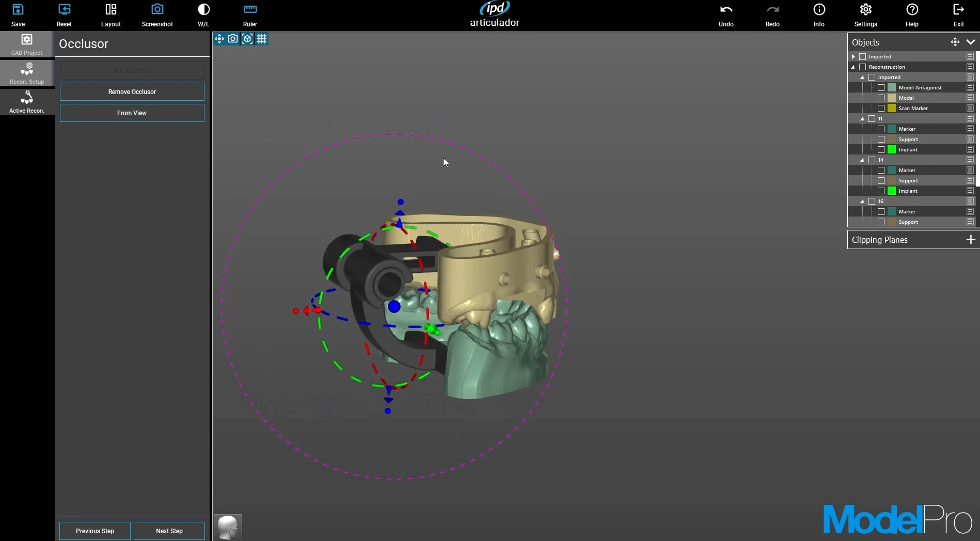The height and width of the screenshot is (541, 980).
Task: Collapse the group 16 tree node
Action: point(862,201)
